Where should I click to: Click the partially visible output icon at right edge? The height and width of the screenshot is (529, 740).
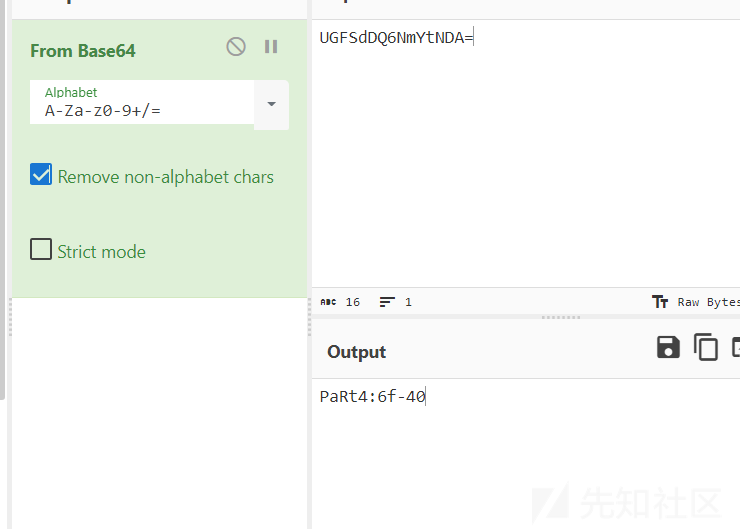click(x=735, y=347)
